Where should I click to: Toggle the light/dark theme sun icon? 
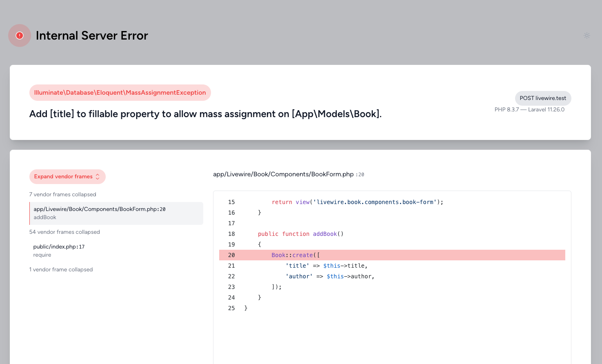(587, 36)
